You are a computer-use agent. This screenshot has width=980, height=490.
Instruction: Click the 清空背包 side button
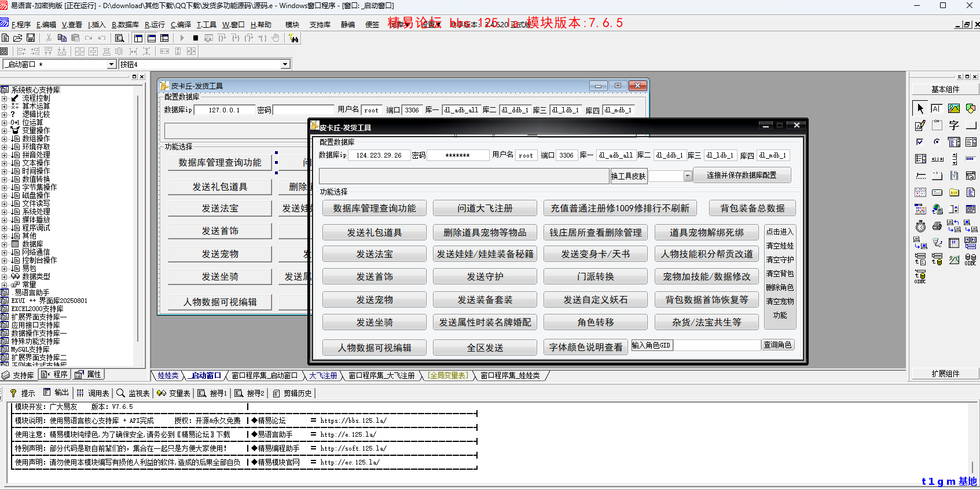point(780,273)
